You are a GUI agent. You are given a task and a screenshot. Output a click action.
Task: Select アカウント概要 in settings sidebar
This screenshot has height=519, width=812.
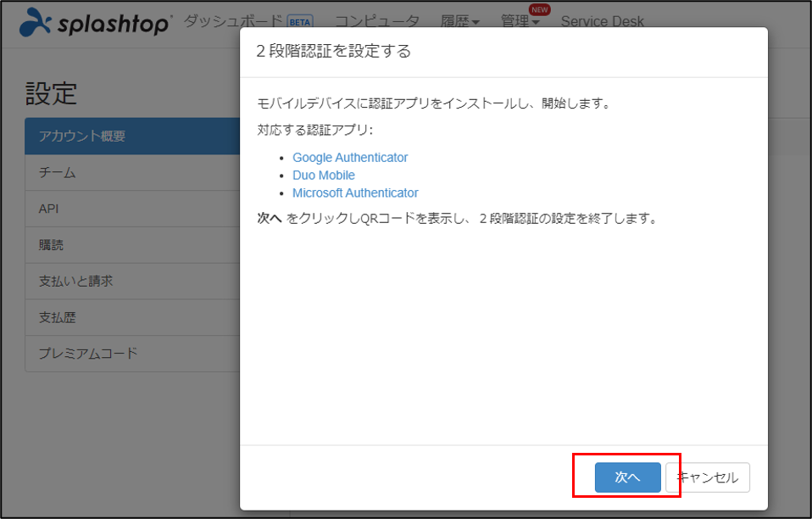(132, 137)
